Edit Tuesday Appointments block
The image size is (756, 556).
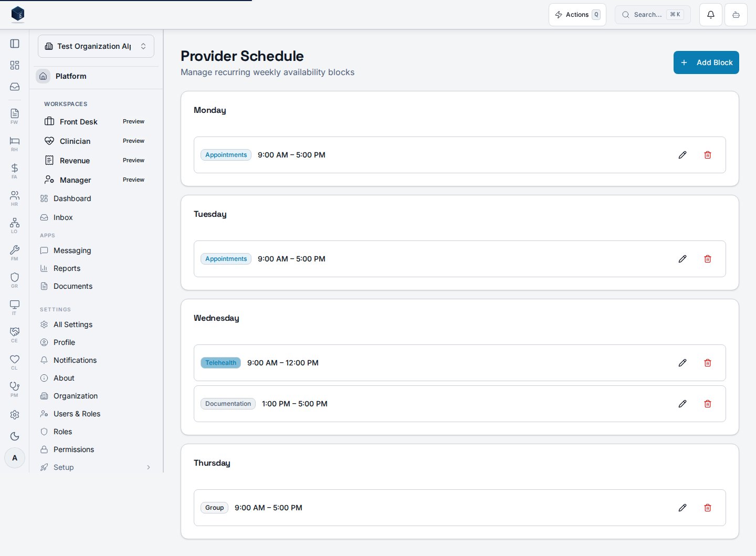click(682, 259)
